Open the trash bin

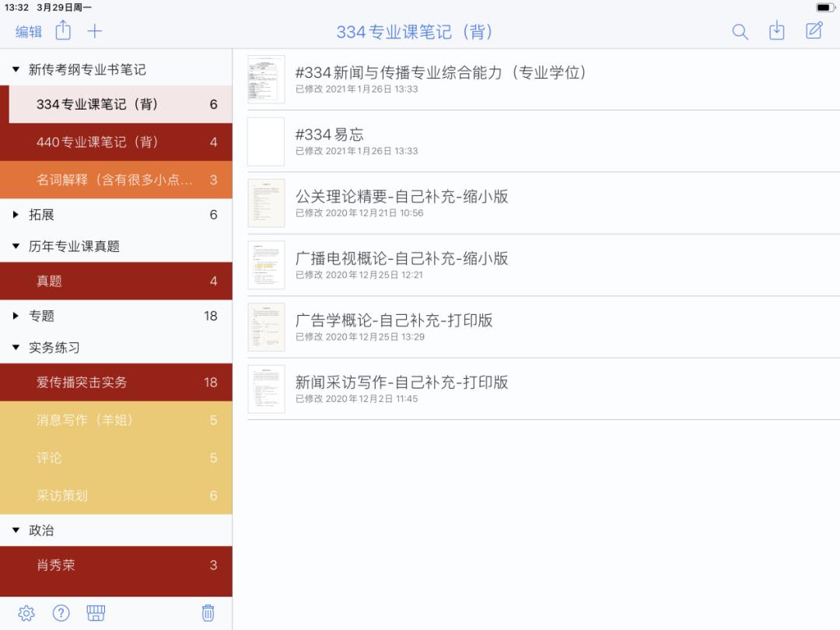[207, 612]
